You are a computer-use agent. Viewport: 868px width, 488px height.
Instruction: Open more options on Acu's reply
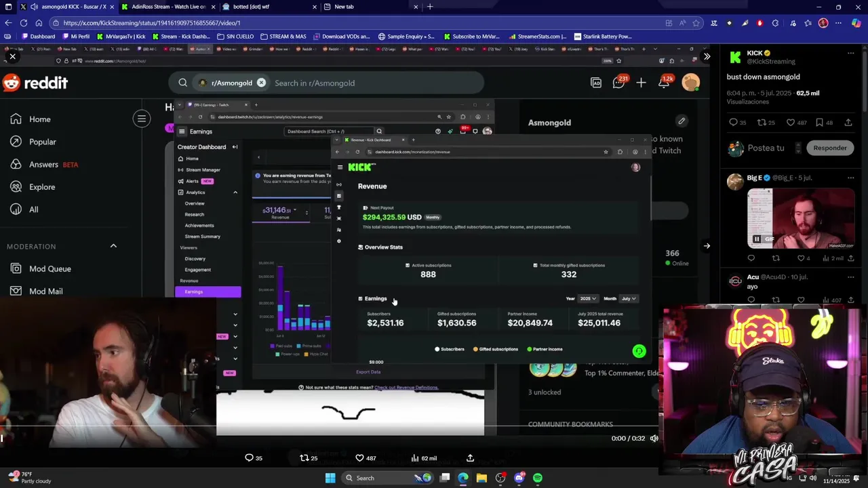850,277
